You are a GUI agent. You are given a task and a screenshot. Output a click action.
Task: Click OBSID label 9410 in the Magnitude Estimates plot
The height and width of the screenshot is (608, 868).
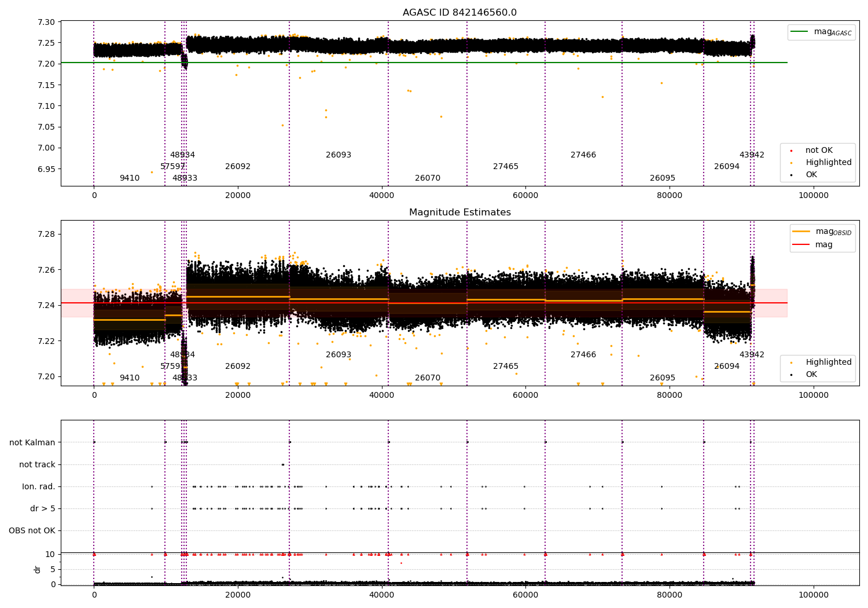point(130,378)
